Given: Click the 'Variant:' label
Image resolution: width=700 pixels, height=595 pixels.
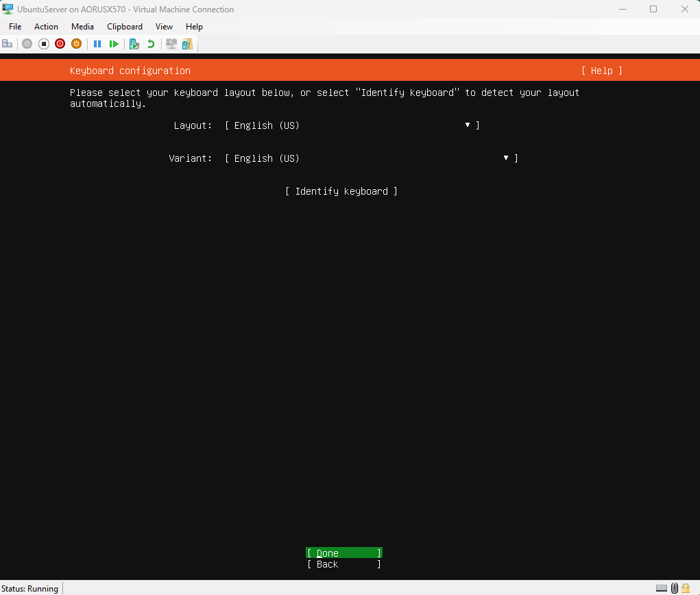Looking at the screenshot, I should tap(190, 158).
